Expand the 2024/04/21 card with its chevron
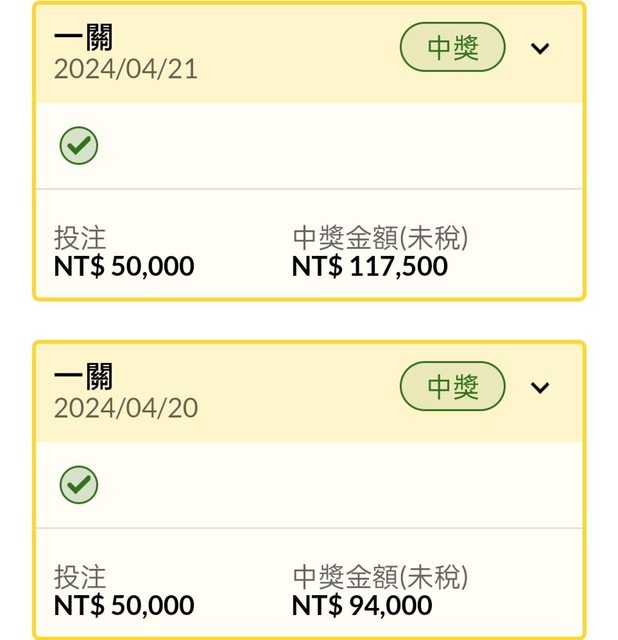This screenshot has width=618, height=640. (540, 48)
